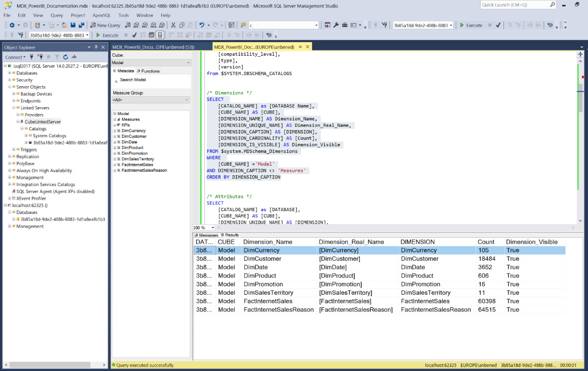This screenshot has height=371, width=588.
Task: Open the ApexSQL menu
Action: (x=101, y=15)
